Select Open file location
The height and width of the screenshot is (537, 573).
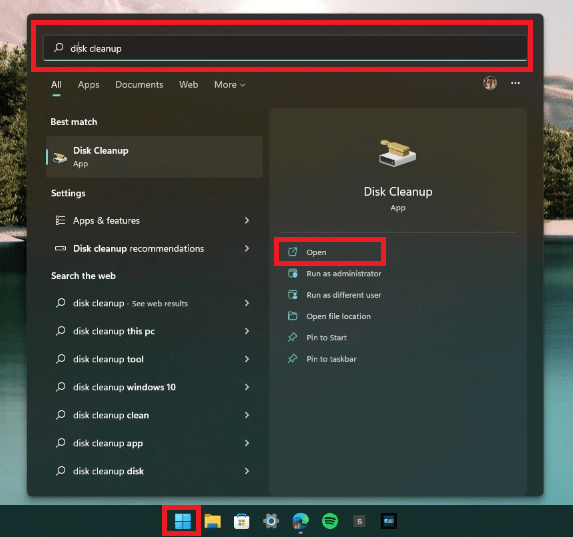pos(338,316)
